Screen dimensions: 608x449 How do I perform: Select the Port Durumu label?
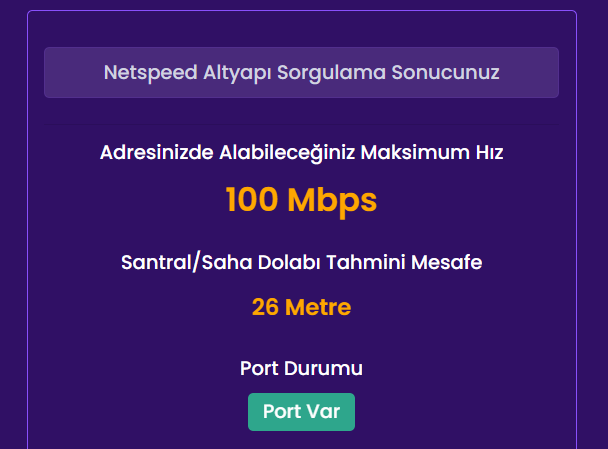point(301,368)
